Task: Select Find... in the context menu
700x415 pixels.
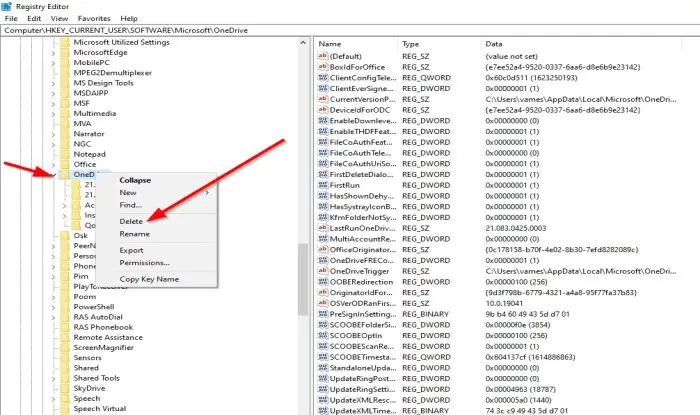Action: point(130,205)
